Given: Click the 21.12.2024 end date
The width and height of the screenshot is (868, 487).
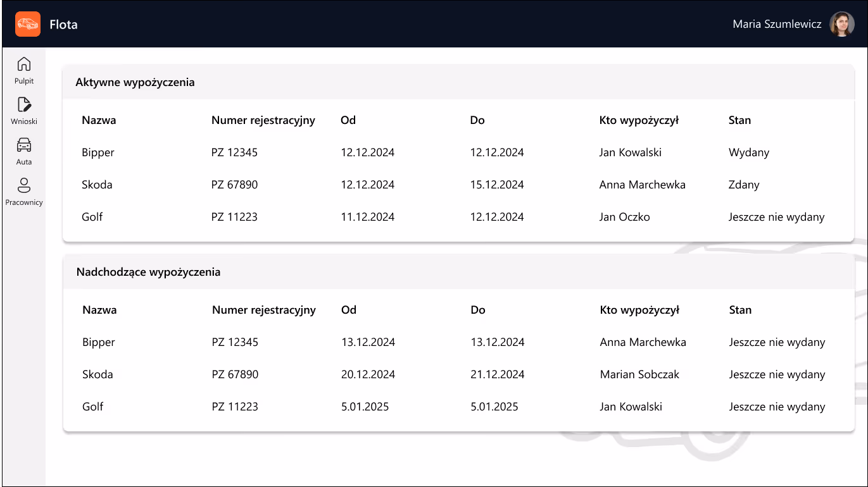Looking at the screenshot, I should coord(498,374).
